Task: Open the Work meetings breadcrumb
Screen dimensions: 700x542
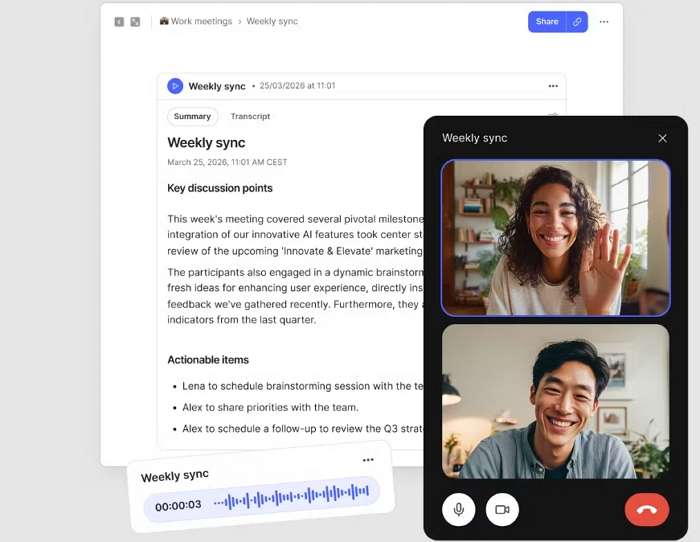Action: point(196,21)
